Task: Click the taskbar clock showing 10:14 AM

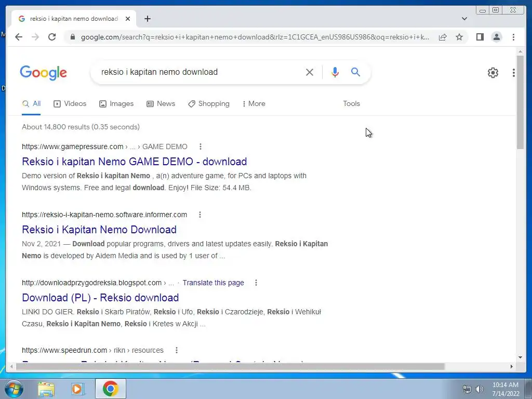Action: click(x=506, y=389)
